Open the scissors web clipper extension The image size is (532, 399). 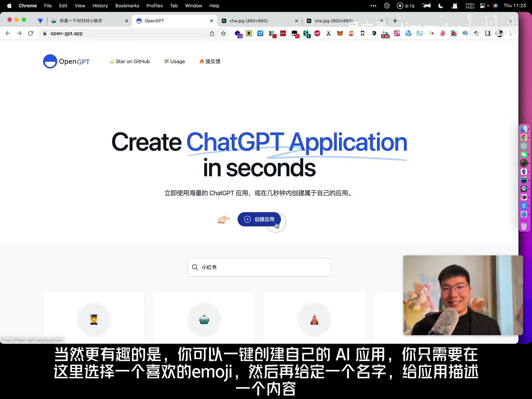[x=328, y=33]
